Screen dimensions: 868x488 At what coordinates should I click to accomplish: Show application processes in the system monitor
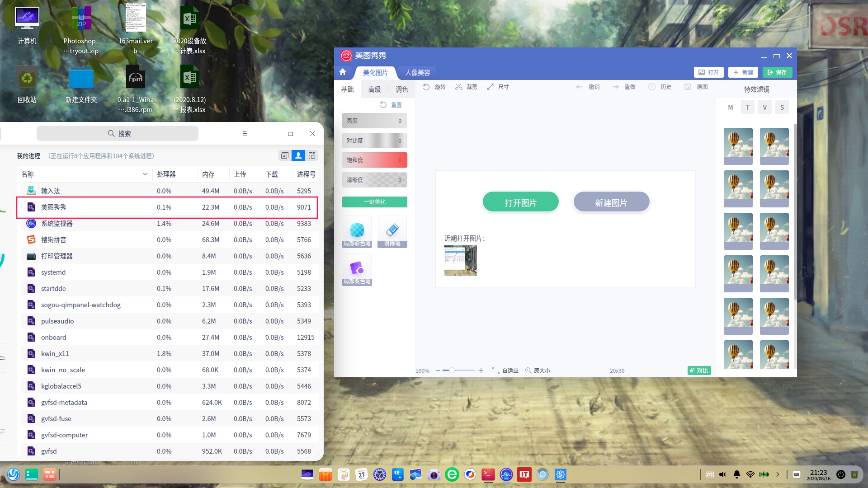pos(285,156)
